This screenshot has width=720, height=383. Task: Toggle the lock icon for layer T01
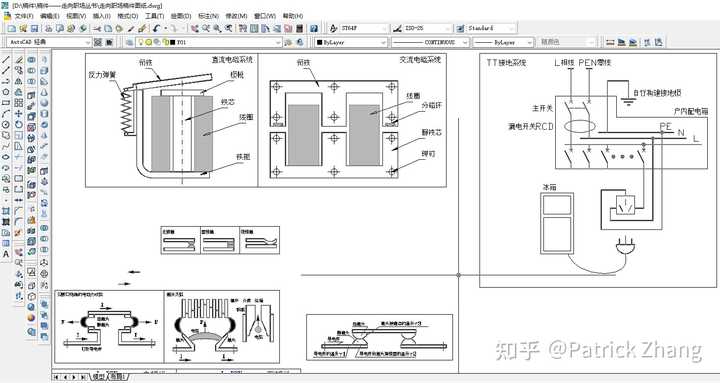pyautogui.click(x=165, y=42)
